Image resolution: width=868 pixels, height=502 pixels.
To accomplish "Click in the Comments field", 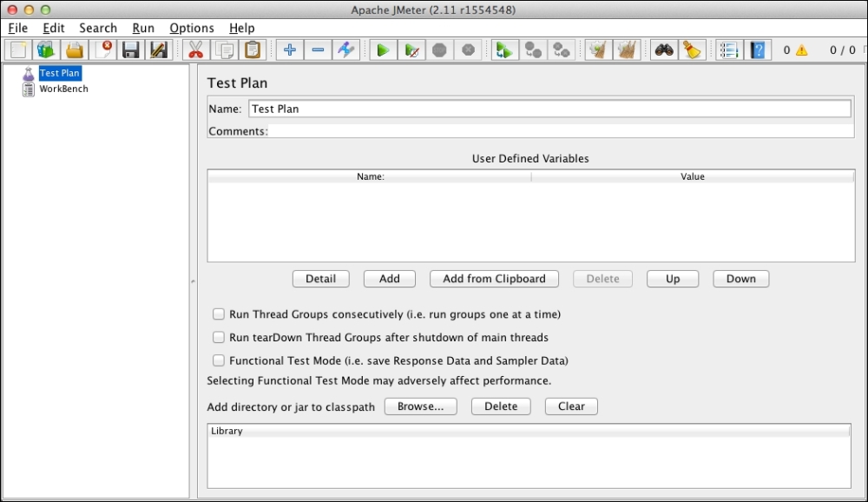I will click(x=561, y=131).
